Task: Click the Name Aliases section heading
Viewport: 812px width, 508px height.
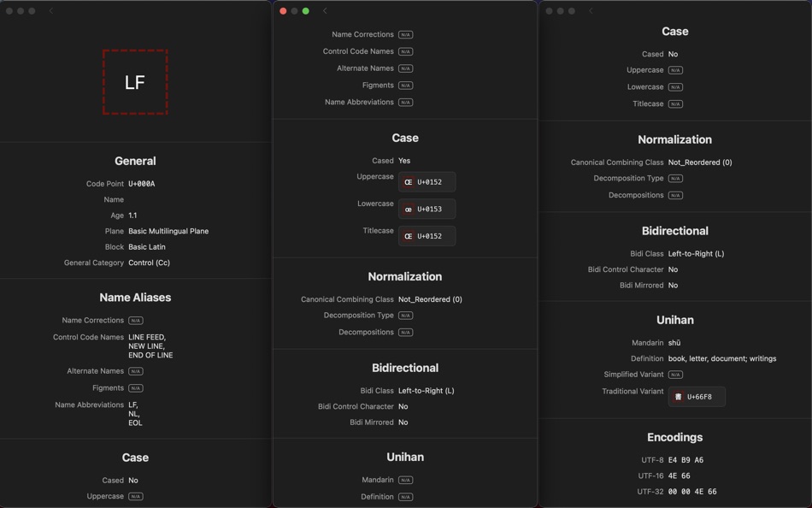Action: (x=135, y=298)
